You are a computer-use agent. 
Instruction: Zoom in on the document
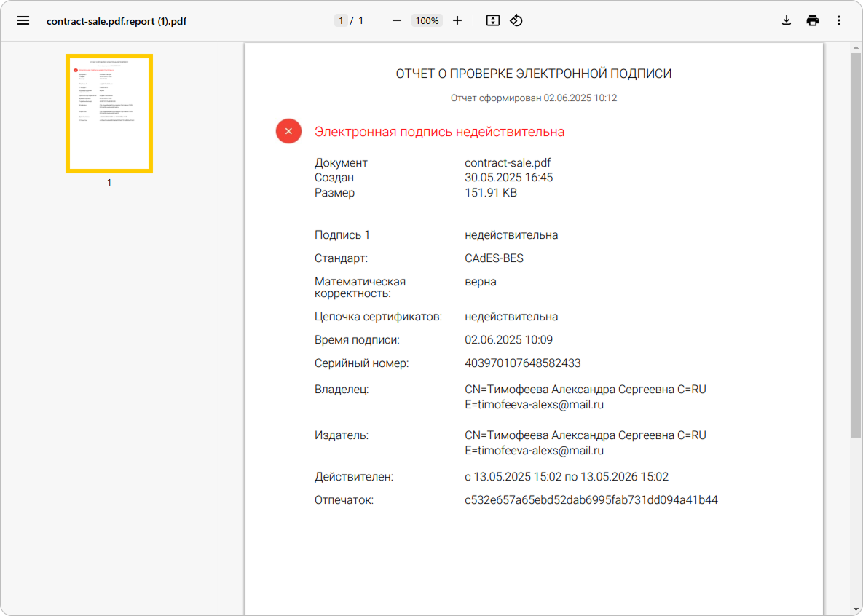[x=457, y=20]
